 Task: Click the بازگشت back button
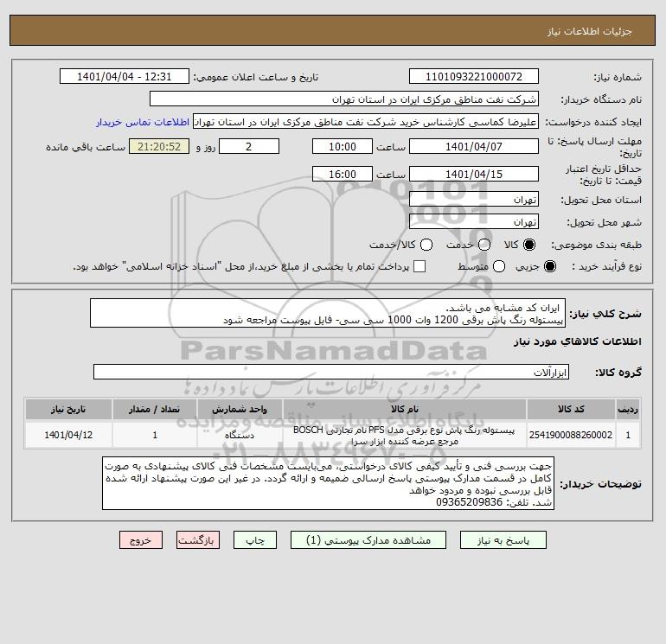[x=198, y=540]
